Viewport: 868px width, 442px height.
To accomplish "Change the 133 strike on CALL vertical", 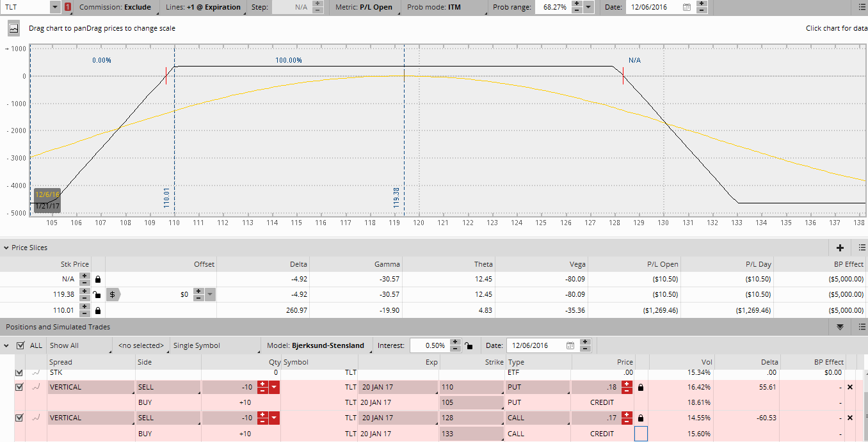I will (472, 433).
